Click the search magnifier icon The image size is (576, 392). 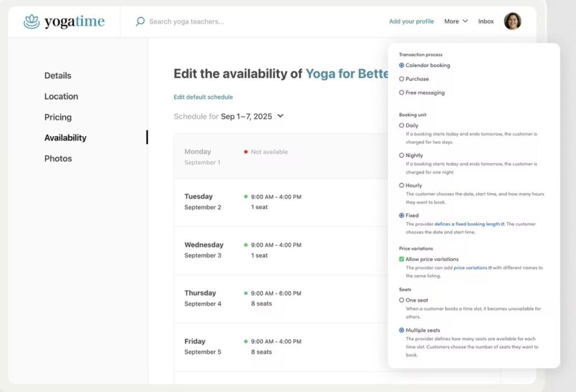pyautogui.click(x=140, y=21)
